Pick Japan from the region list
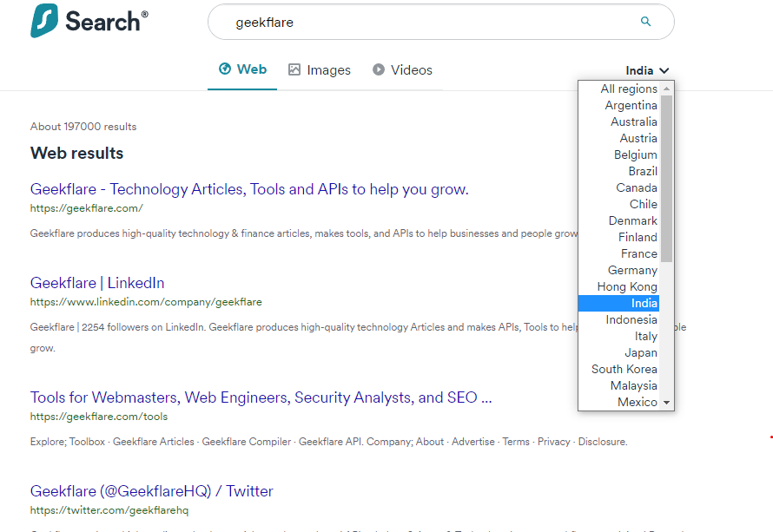Screen dimensions: 773x532 coord(641,352)
